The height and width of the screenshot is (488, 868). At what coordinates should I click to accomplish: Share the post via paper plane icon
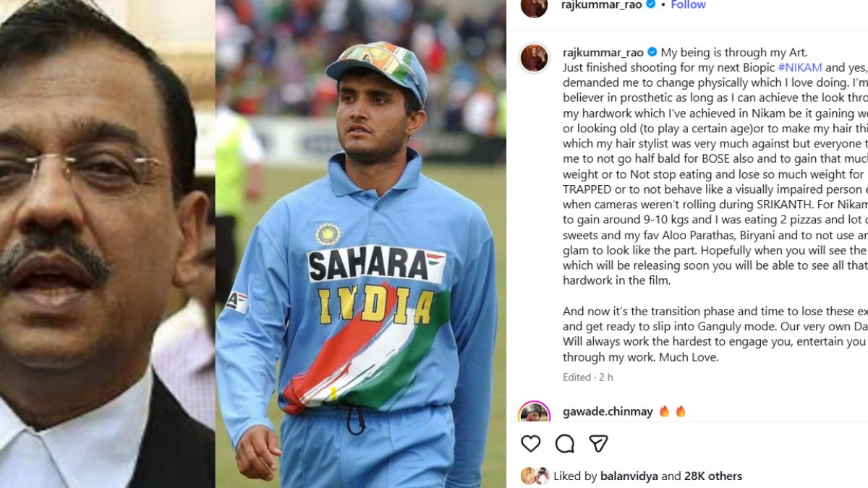point(598,443)
